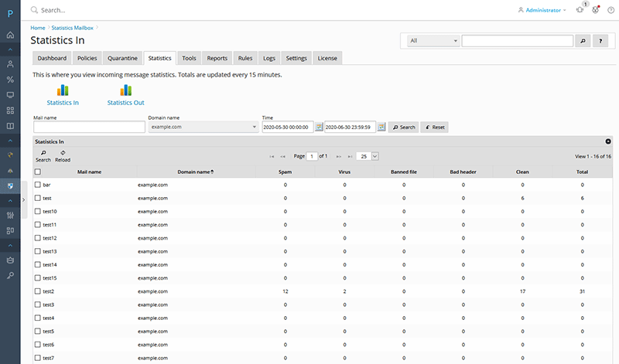
Task: Open calendar picker for start date 2020-05-30
Action: (x=319, y=127)
